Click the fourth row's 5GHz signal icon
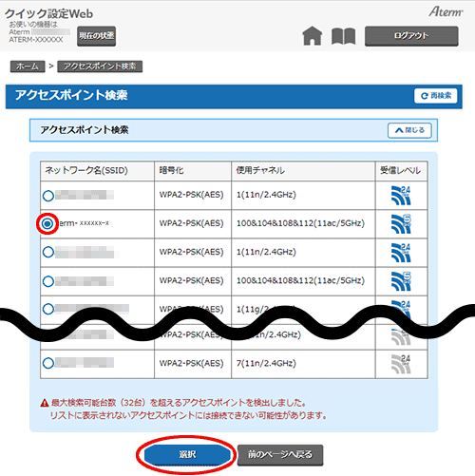The height and width of the screenshot is (476, 475). [x=401, y=281]
